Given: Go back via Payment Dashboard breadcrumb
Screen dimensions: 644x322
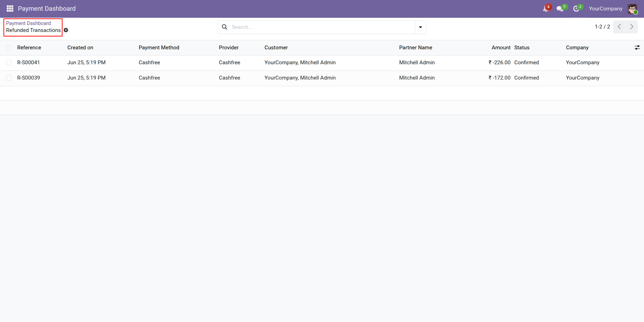Looking at the screenshot, I should [x=28, y=23].
